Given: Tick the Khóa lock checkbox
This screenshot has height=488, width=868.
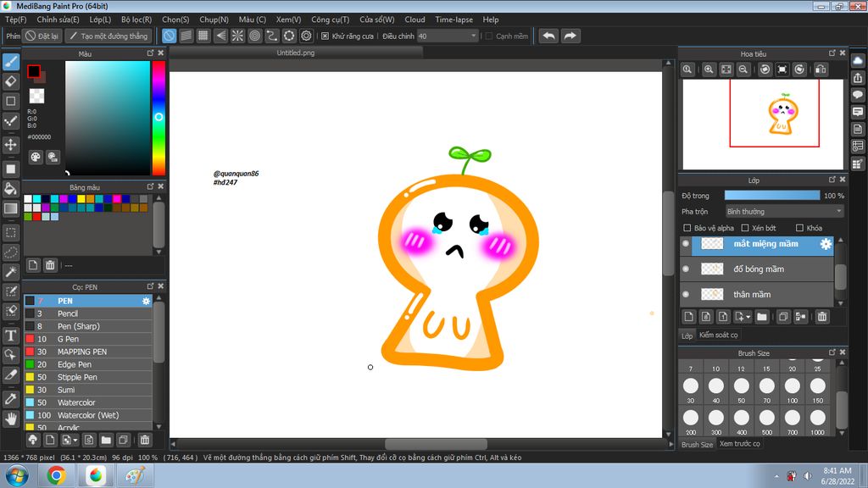Looking at the screenshot, I should pos(799,228).
